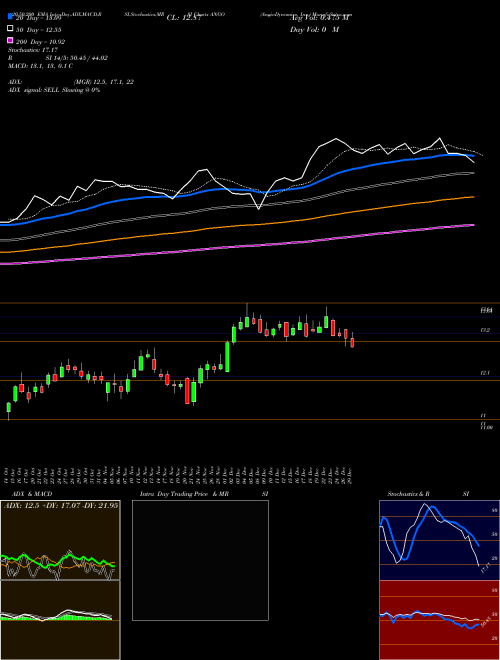Click the tall green early-December breakout candlestick
Viewport: 500px width, 660px height.
227,357
